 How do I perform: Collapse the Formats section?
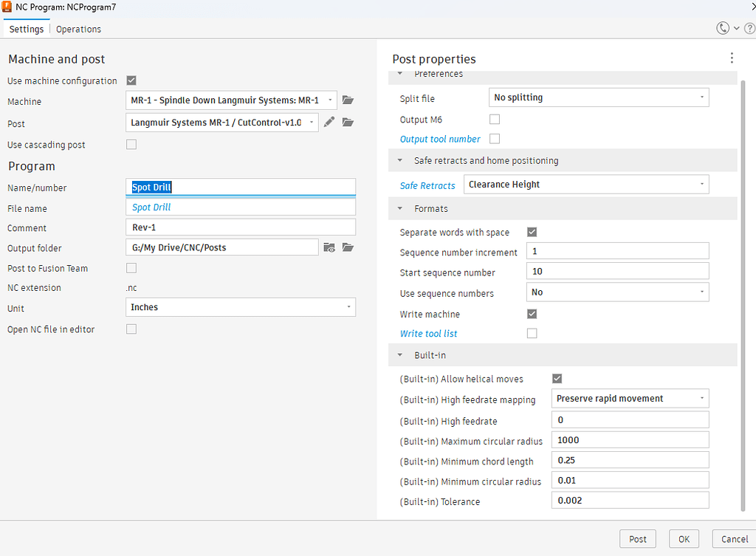[400, 209]
